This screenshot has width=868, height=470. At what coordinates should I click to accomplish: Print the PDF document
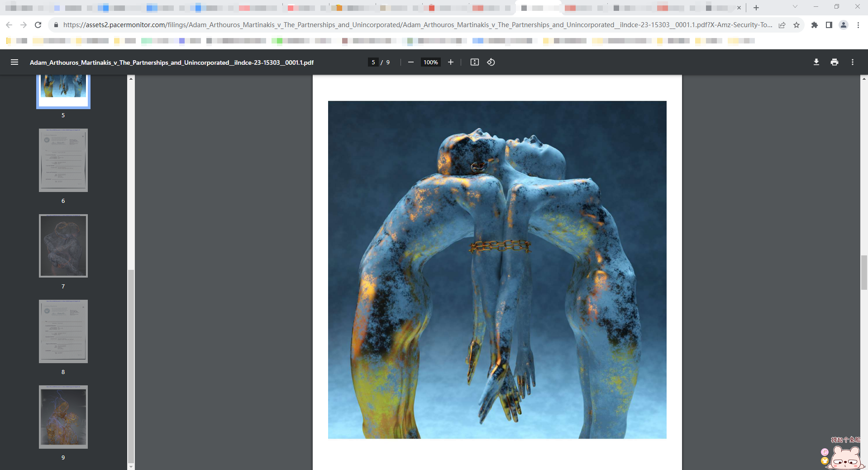pyautogui.click(x=834, y=62)
